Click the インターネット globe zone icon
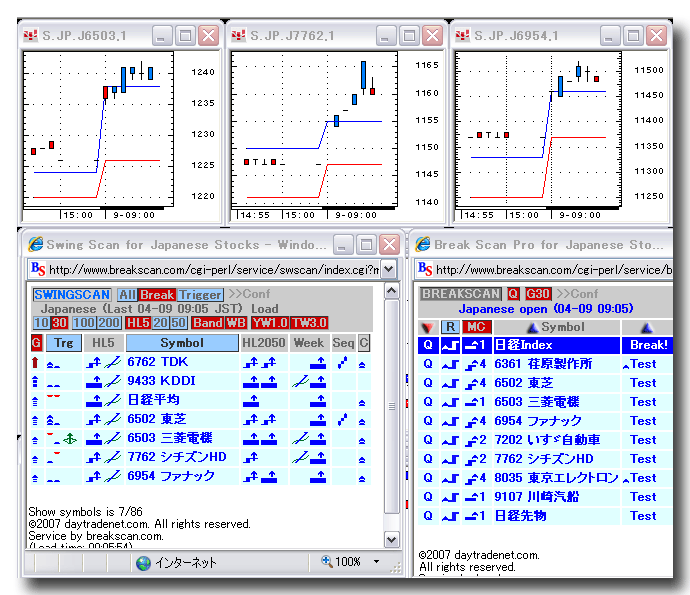690x595 pixels. click(143, 563)
